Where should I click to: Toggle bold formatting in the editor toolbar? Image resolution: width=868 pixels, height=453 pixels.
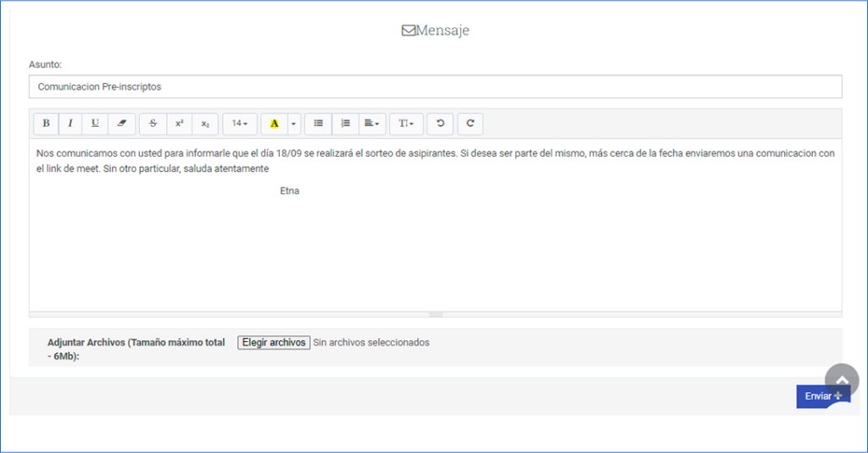tap(46, 124)
